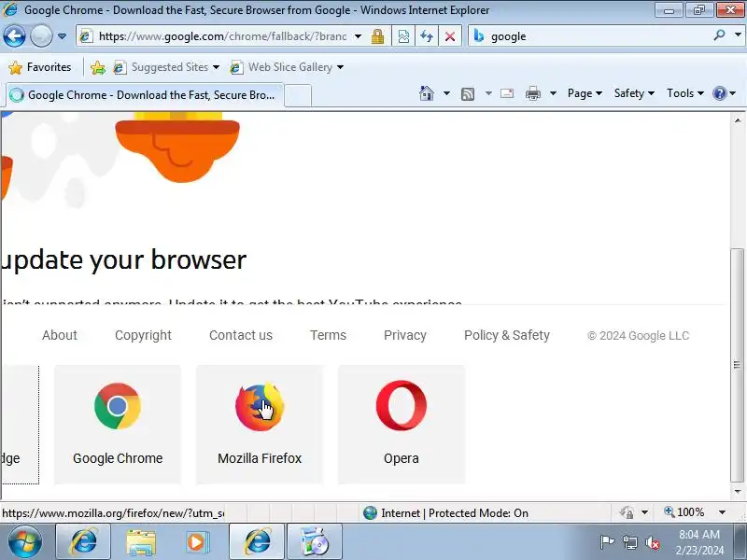Open the Policy & Safety link
The height and width of the screenshot is (560, 747).
506,335
